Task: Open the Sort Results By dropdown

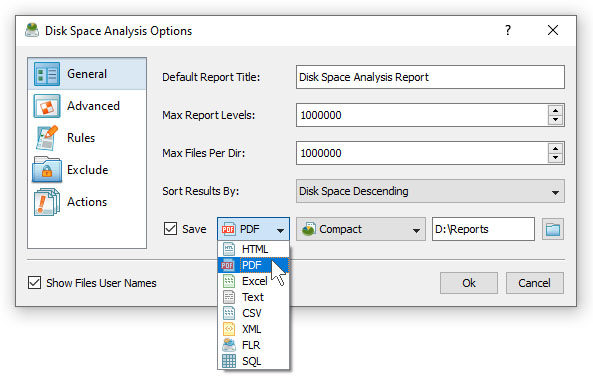Action: 430,191
